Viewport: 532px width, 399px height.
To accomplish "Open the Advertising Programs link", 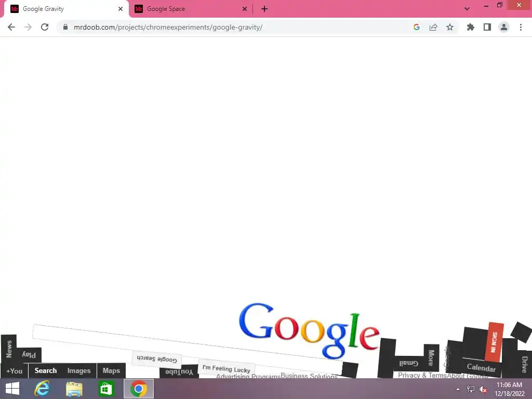I will (248, 376).
